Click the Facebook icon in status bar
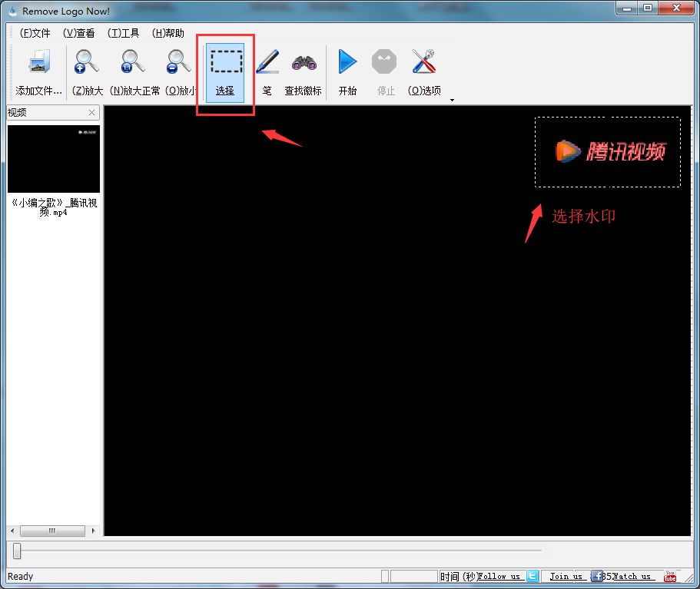The width and height of the screenshot is (700, 589). (597, 577)
